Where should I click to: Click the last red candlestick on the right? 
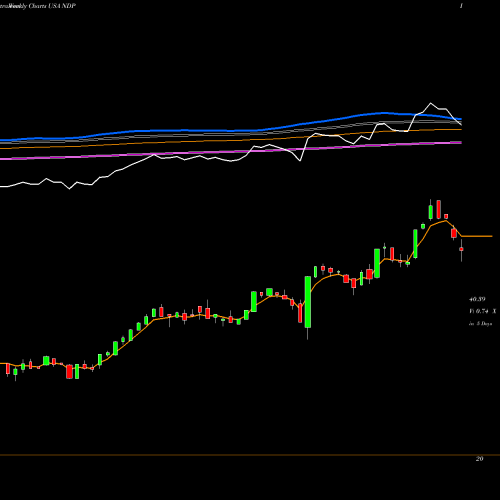[461, 249]
